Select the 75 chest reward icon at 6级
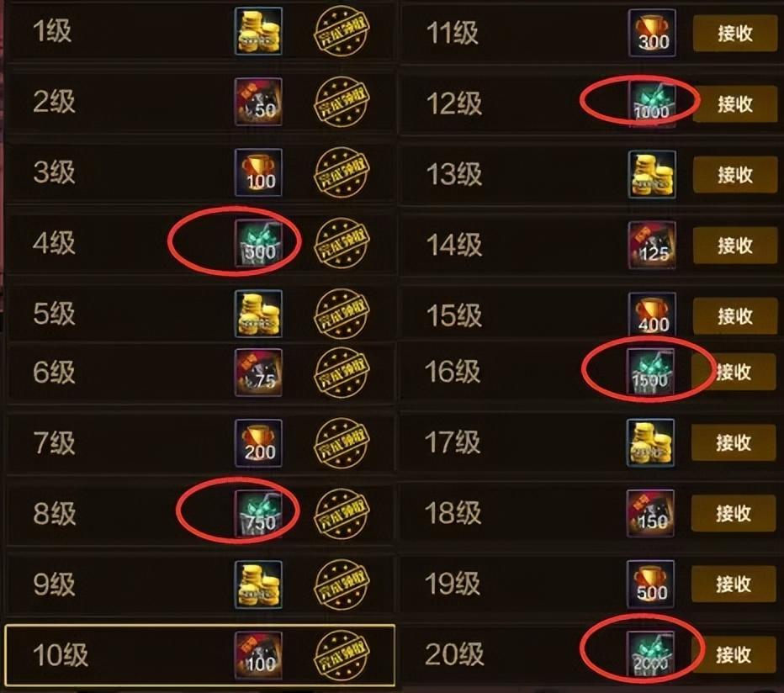784x693 pixels. [x=258, y=373]
